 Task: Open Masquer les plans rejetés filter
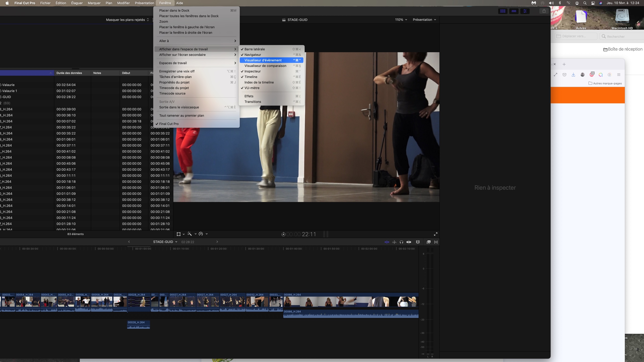click(x=128, y=20)
